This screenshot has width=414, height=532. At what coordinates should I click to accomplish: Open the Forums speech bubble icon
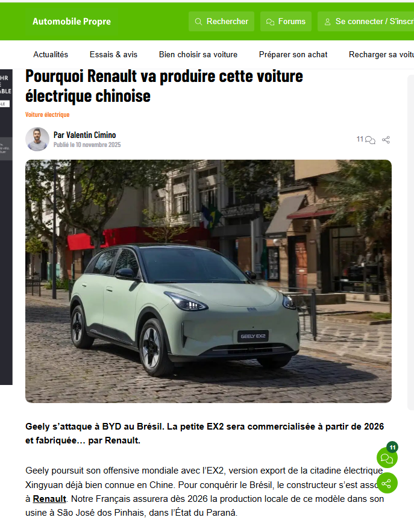point(270,22)
